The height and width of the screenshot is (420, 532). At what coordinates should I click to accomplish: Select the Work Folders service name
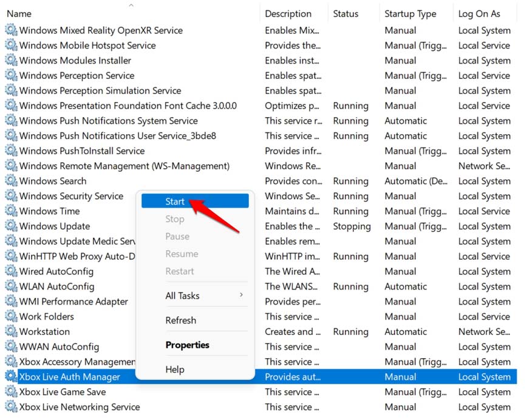coord(47,316)
